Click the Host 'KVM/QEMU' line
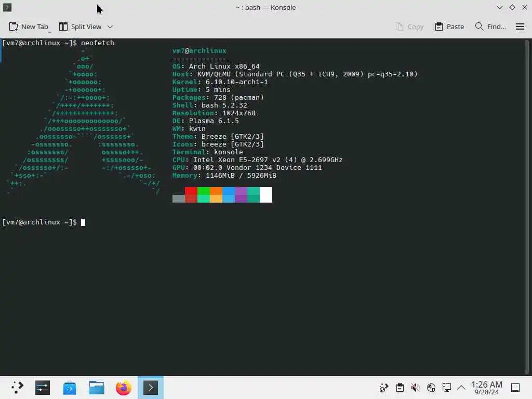Image resolution: width=532 pixels, height=399 pixels. [295, 74]
